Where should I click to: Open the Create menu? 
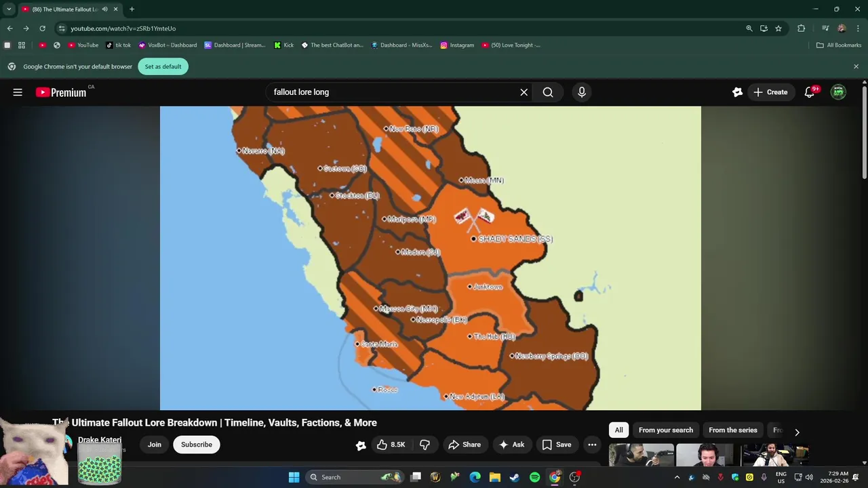tap(770, 92)
